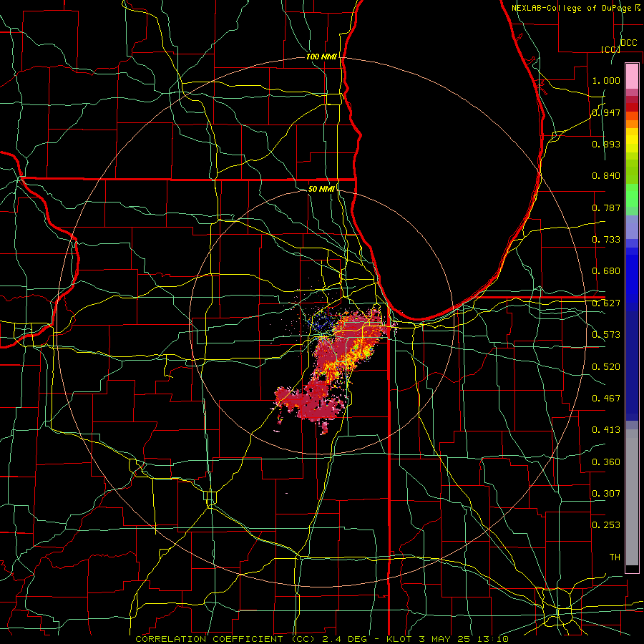This screenshot has height=644, width=644.
Task: Select the 1.000 scale value
Action: 606,80
